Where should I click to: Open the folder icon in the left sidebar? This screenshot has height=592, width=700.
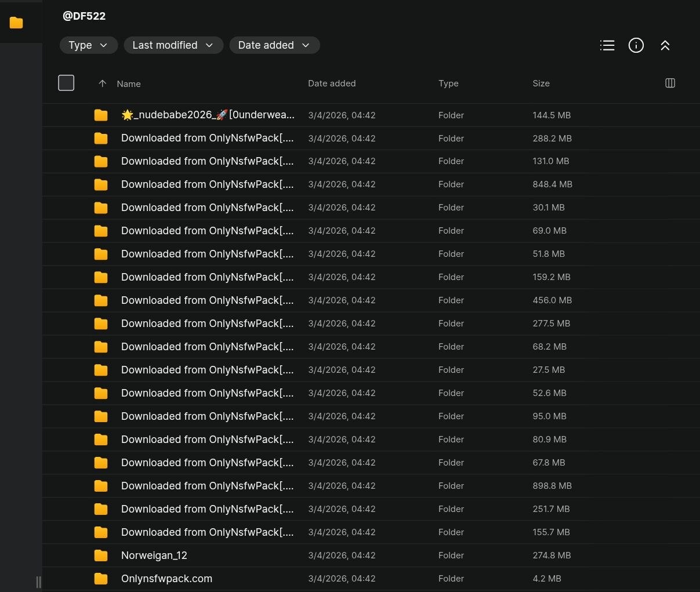[x=16, y=23]
